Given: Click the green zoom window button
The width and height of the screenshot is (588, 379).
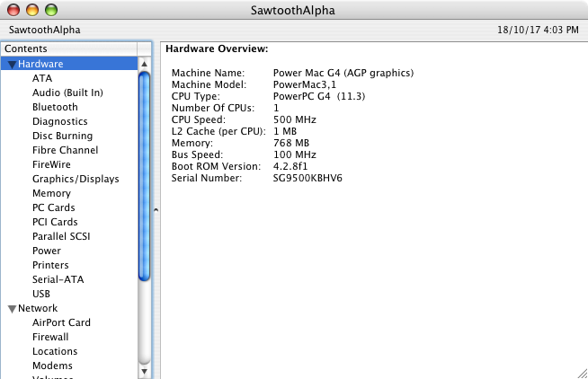Looking at the screenshot, I should [x=51, y=10].
